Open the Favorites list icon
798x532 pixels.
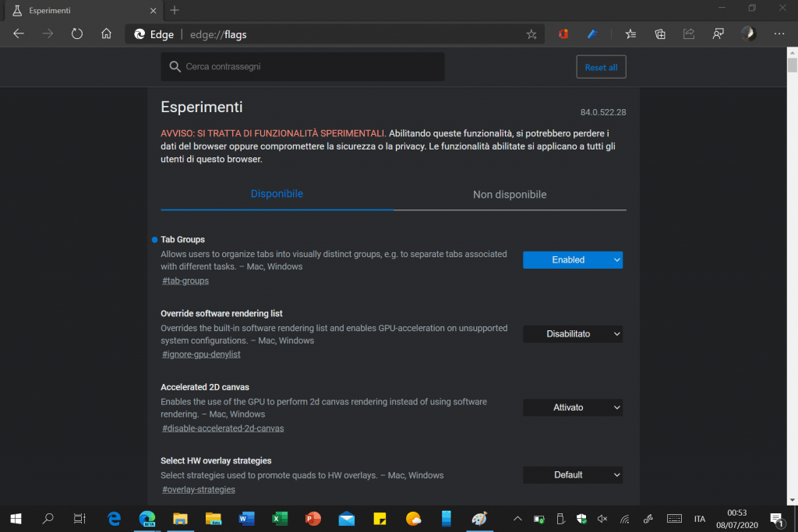630,34
